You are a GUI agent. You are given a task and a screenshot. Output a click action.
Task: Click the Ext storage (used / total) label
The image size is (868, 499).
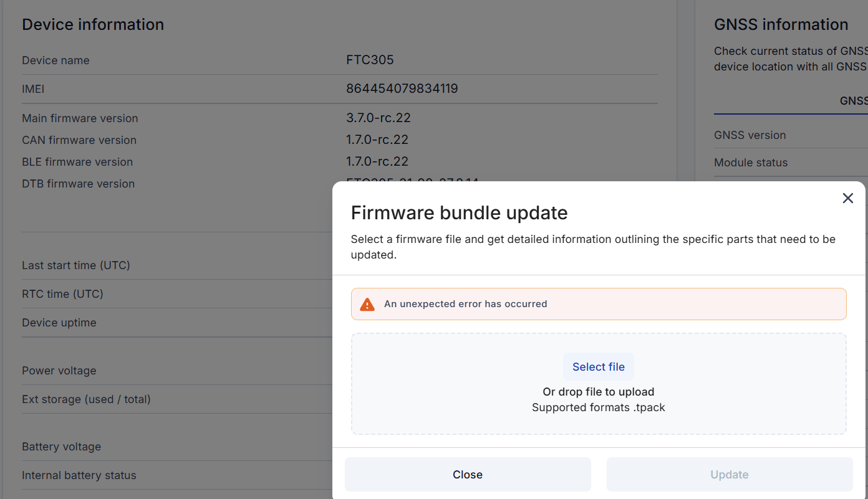(87, 399)
